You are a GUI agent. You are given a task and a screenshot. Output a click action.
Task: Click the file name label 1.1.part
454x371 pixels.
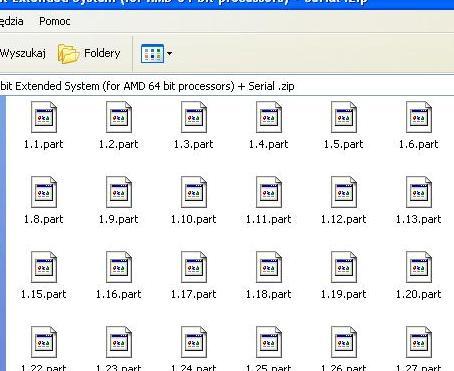[x=44, y=144]
